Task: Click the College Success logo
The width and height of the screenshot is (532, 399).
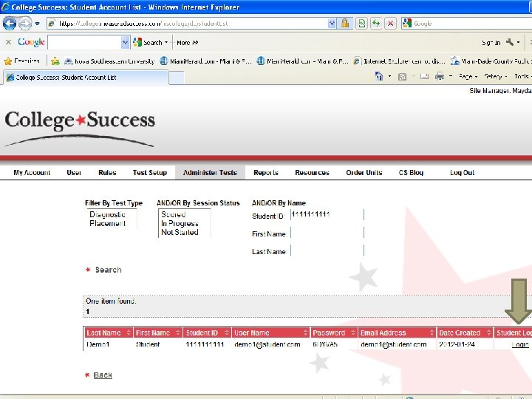Action: [80, 128]
